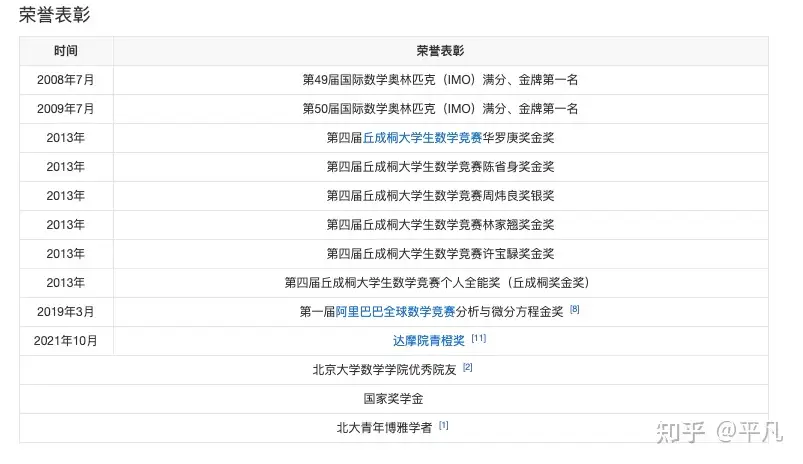This screenshot has width=803, height=464.
Task: Select the 国家奖学金 row
Action: [x=394, y=399]
